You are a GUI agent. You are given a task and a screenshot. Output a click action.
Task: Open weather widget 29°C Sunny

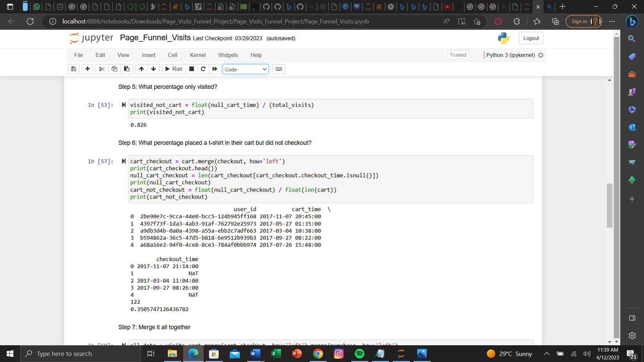509,353
